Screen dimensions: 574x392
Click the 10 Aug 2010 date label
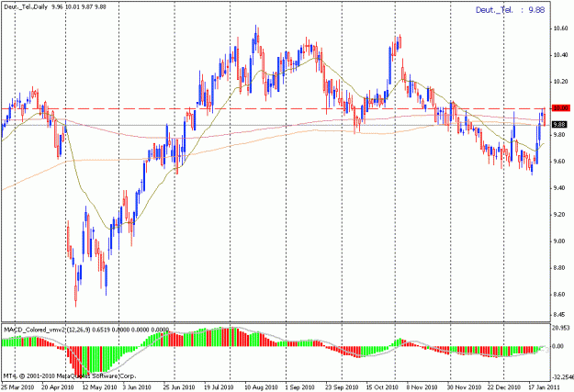click(x=261, y=387)
